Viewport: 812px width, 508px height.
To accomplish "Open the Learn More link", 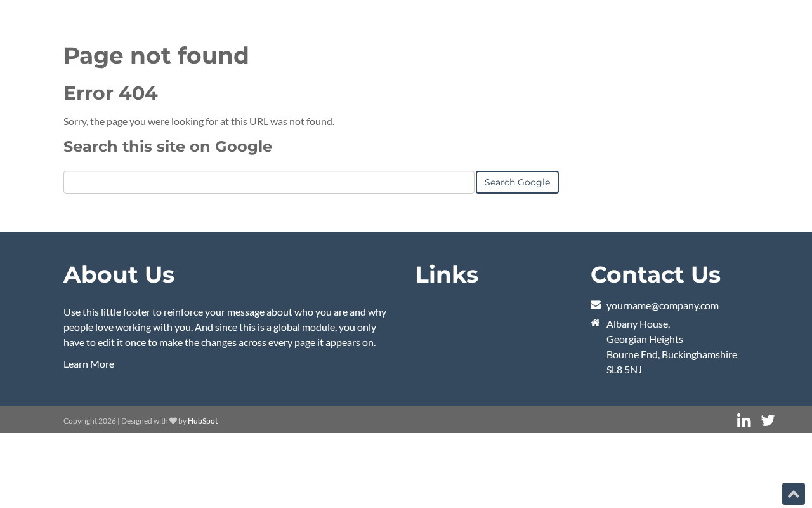I will (x=89, y=364).
